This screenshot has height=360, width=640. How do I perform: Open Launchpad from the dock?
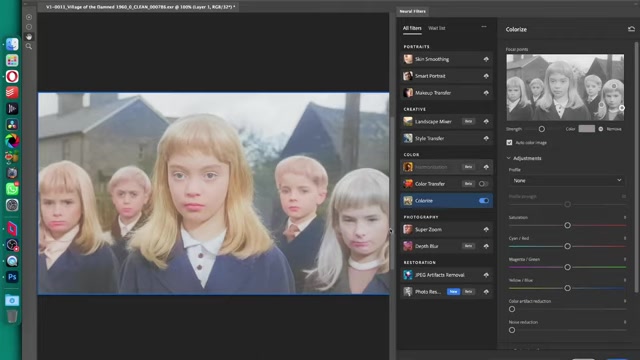tap(12, 60)
